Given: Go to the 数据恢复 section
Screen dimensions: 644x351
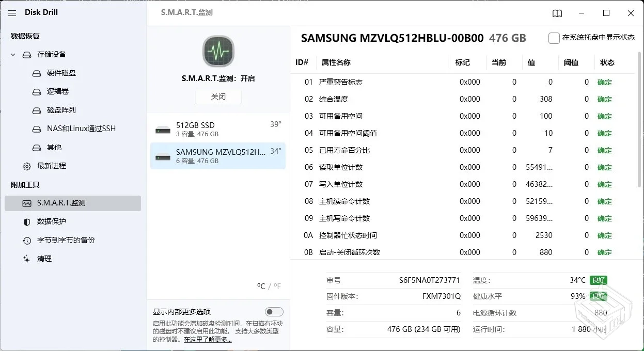Looking at the screenshot, I should (26, 36).
